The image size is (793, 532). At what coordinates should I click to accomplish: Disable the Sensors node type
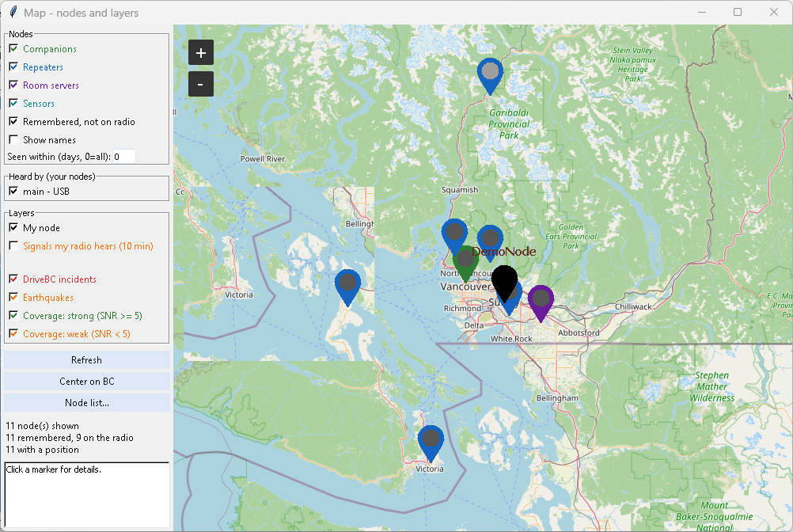pos(13,103)
